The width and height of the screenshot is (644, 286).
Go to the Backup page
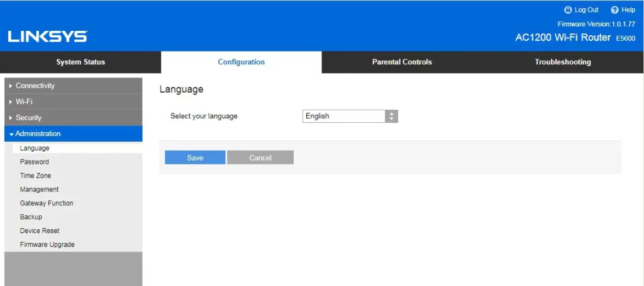[31, 217]
